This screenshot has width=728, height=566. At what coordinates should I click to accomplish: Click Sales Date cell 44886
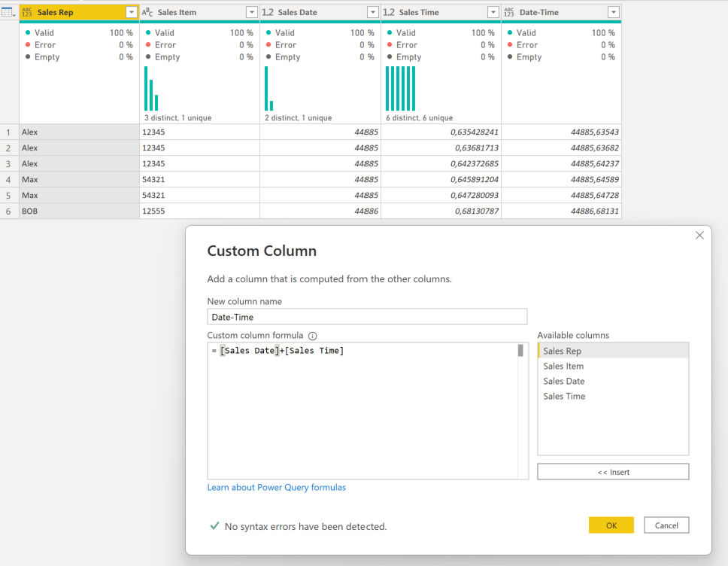pyautogui.click(x=320, y=211)
